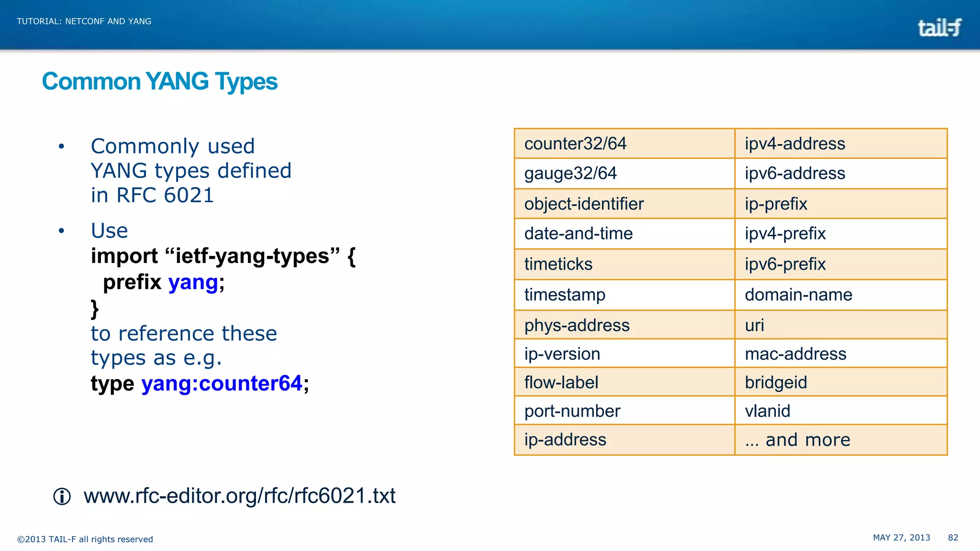Click the info icon beside the URL
Viewport: 980px width, 551px height.
pyautogui.click(x=62, y=496)
